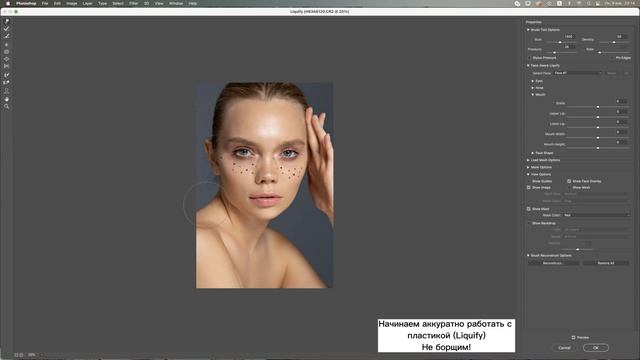Screen dimensions: 640x360
Task: Toggle the Show Face Overlay checkbox
Action: pyautogui.click(x=569, y=181)
